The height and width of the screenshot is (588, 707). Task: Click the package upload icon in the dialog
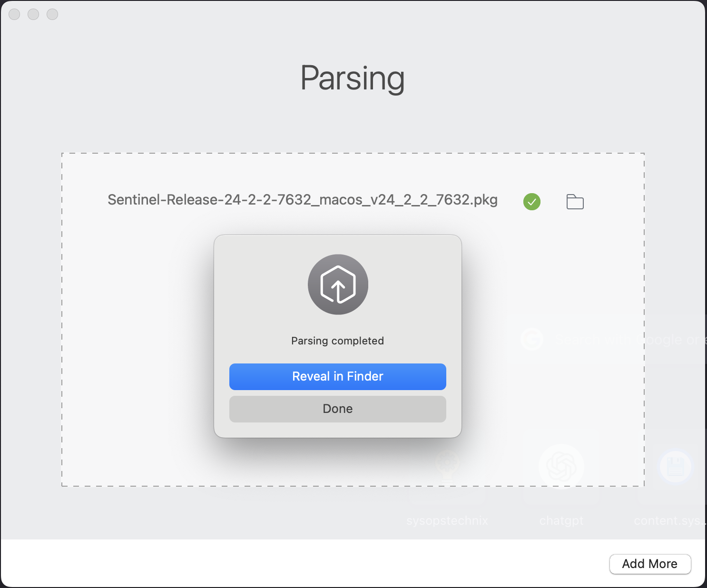pyautogui.click(x=338, y=284)
